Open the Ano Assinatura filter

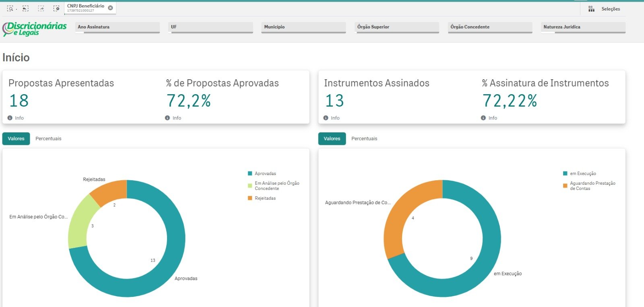[x=118, y=27]
